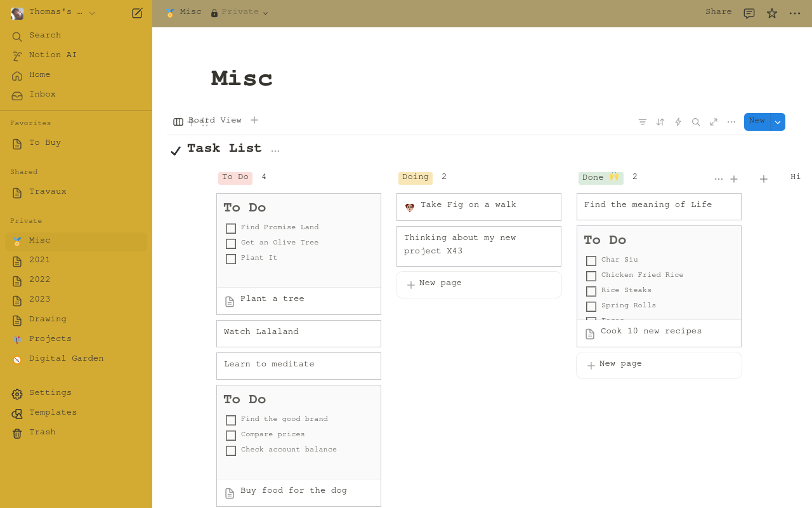Screen dimensions: 812x508
Task: Open database as full page icon
Action: [714, 122]
